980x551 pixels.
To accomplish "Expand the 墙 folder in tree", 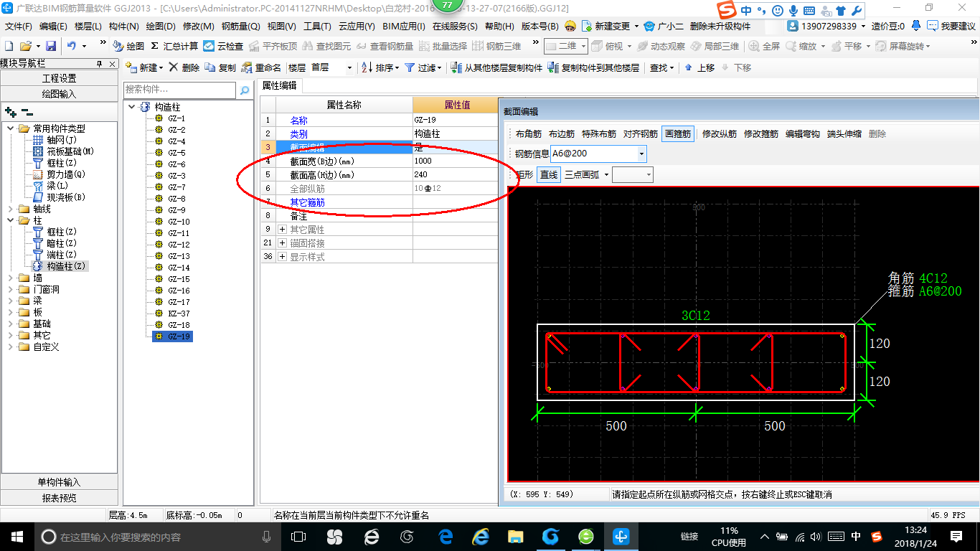I will click(11, 278).
